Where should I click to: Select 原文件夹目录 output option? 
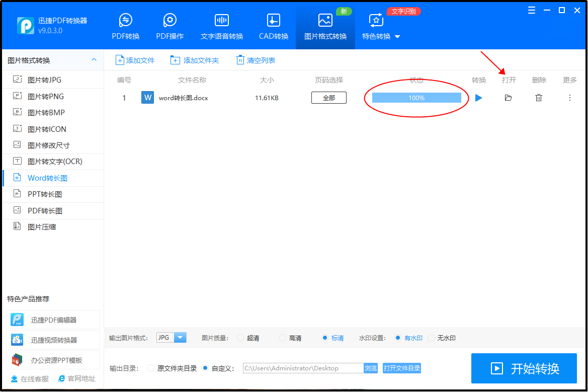[151, 368]
